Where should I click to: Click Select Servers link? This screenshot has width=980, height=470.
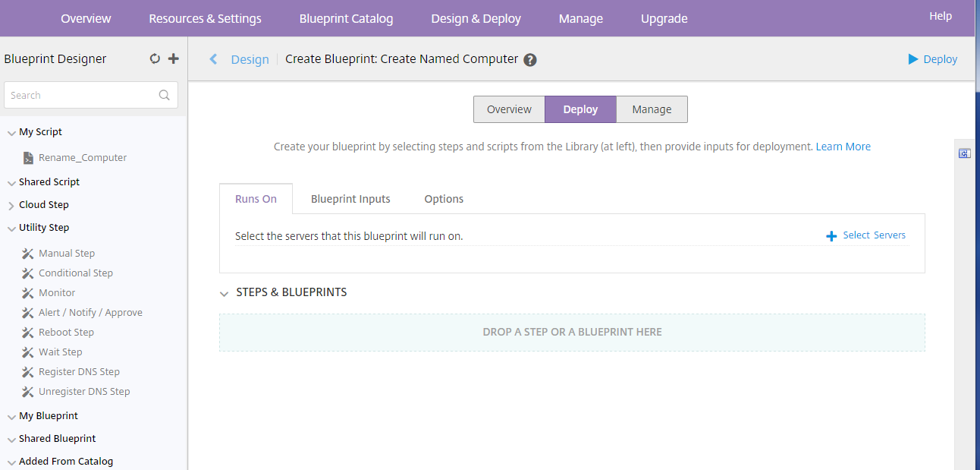pyautogui.click(x=866, y=235)
